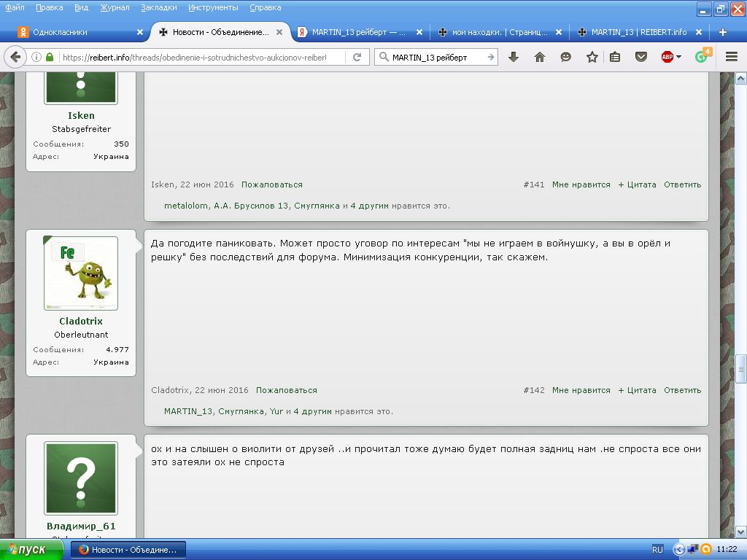Open the Закладки menu
The image size is (747, 560).
pos(158,7)
